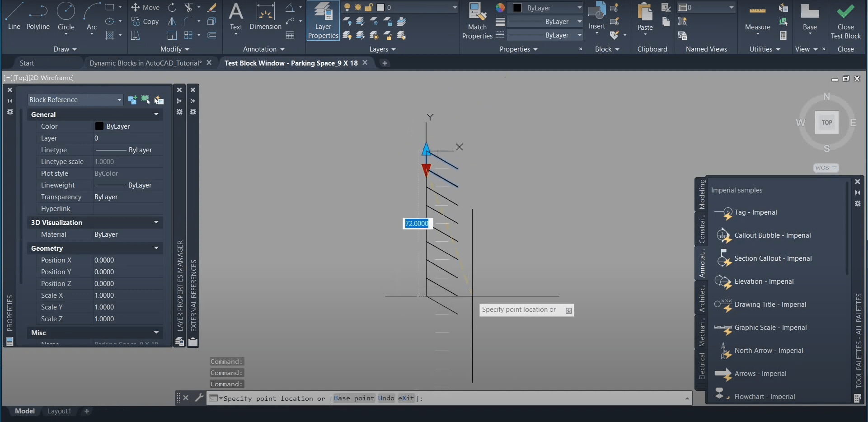868x422 pixels.
Task: Toggle PICKADD icon in Properties palette
Action: pos(132,100)
